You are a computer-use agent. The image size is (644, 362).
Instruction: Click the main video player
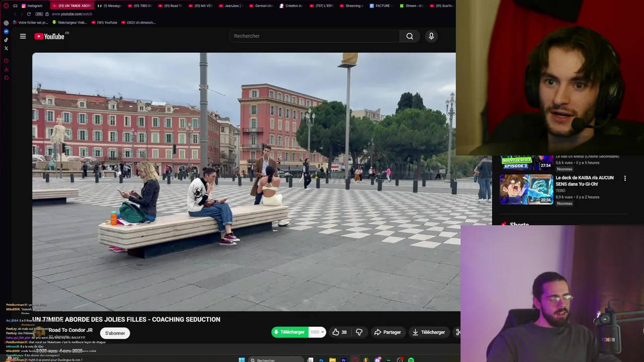pyautogui.click(x=244, y=182)
